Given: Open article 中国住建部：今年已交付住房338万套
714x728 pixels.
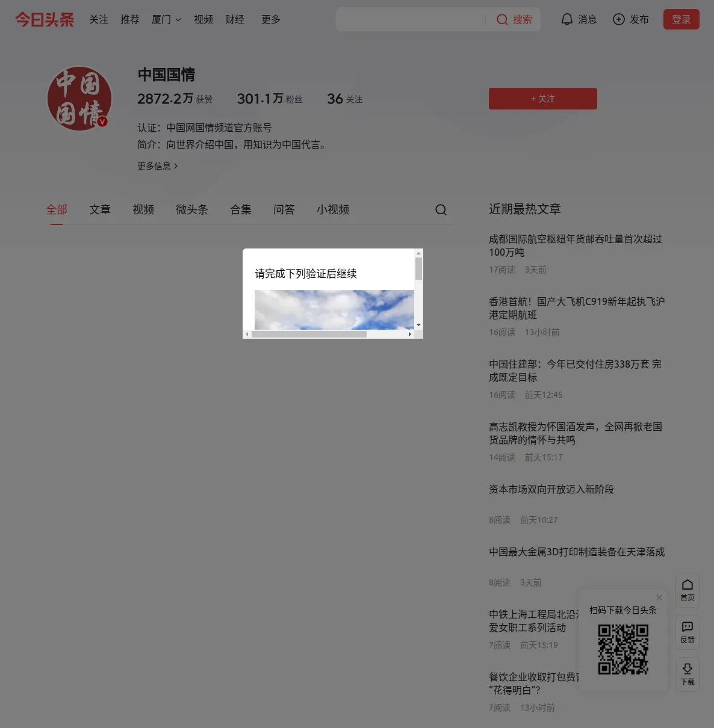Looking at the screenshot, I should coord(575,371).
